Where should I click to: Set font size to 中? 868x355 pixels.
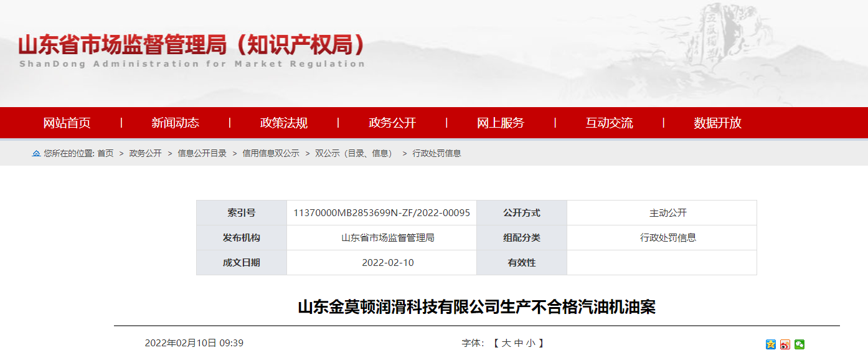click(519, 343)
